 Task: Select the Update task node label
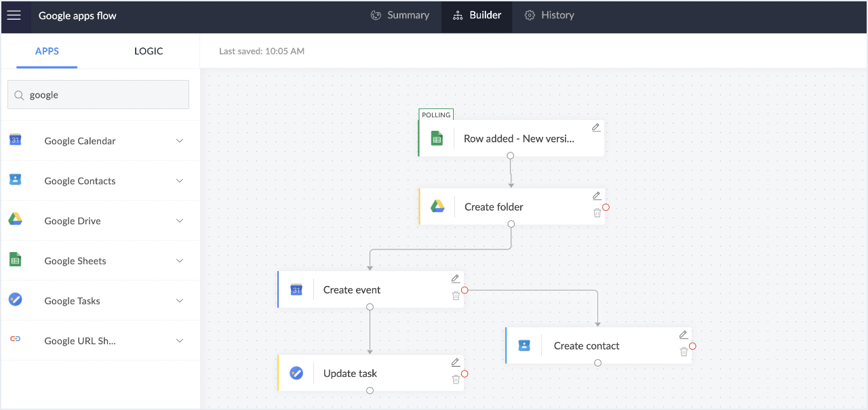pos(350,373)
